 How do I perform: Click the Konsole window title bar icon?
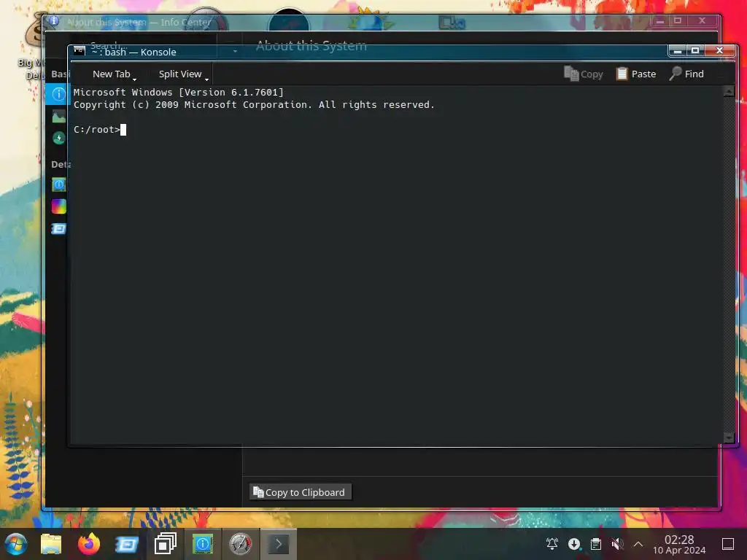(x=80, y=51)
